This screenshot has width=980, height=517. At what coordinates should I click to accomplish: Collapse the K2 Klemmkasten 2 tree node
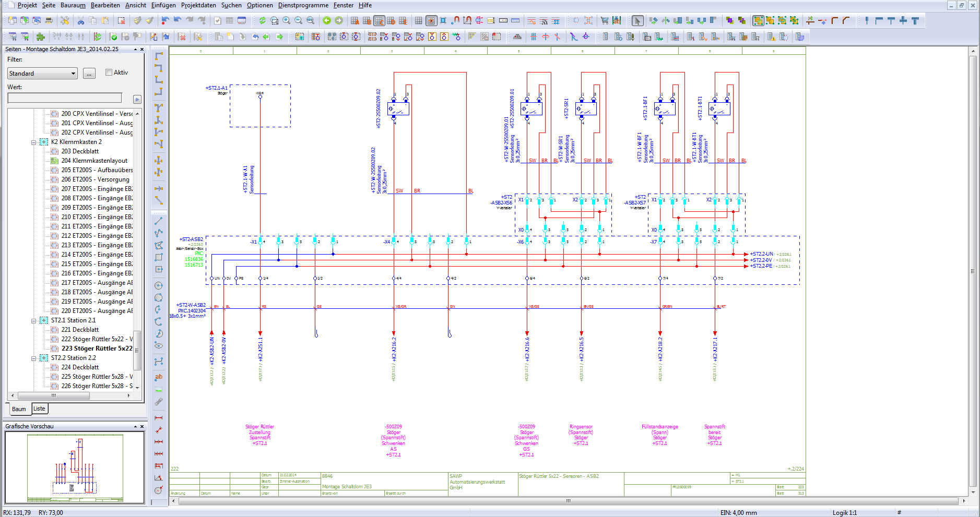point(34,142)
